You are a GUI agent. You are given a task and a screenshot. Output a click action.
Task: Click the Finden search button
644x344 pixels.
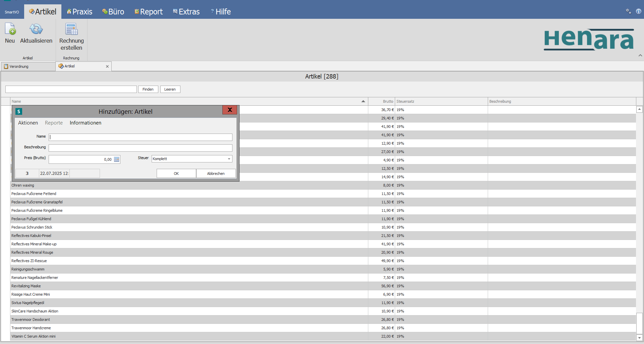[x=148, y=89]
